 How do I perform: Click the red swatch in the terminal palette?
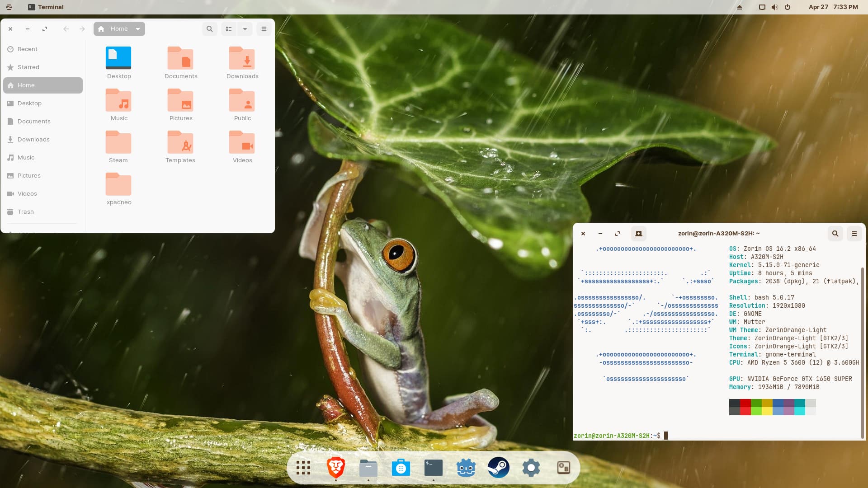[x=745, y=403]
